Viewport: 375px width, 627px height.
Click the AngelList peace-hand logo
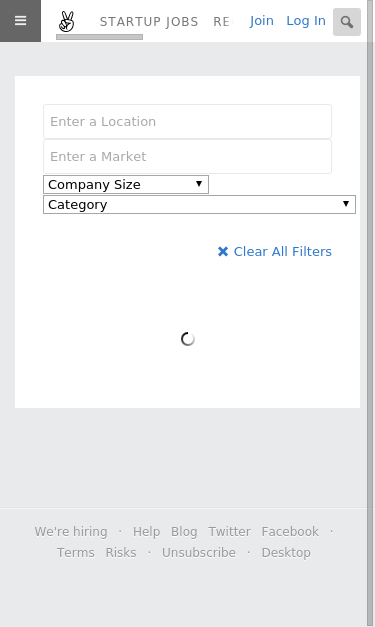(66, 22)
